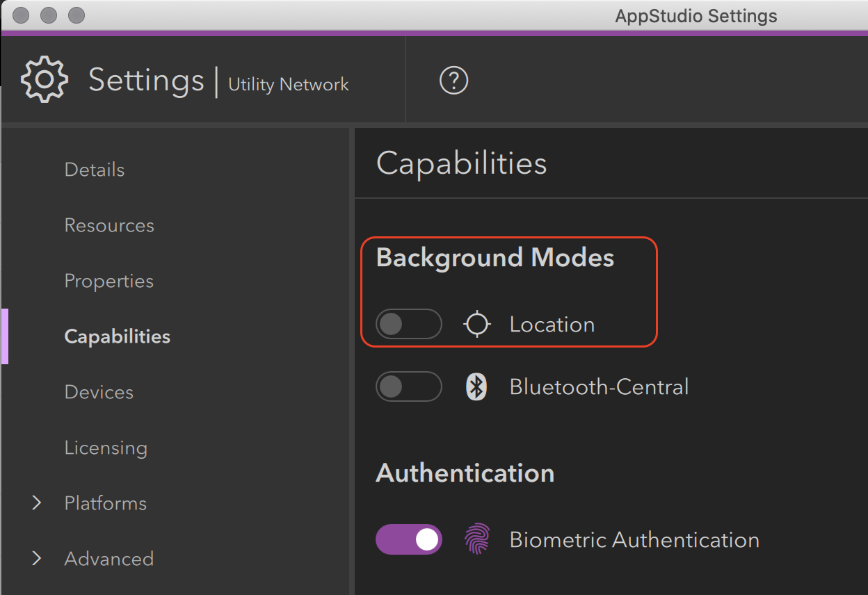Turn on the Bluetooth-Central toggle

(x=408, y=387)
